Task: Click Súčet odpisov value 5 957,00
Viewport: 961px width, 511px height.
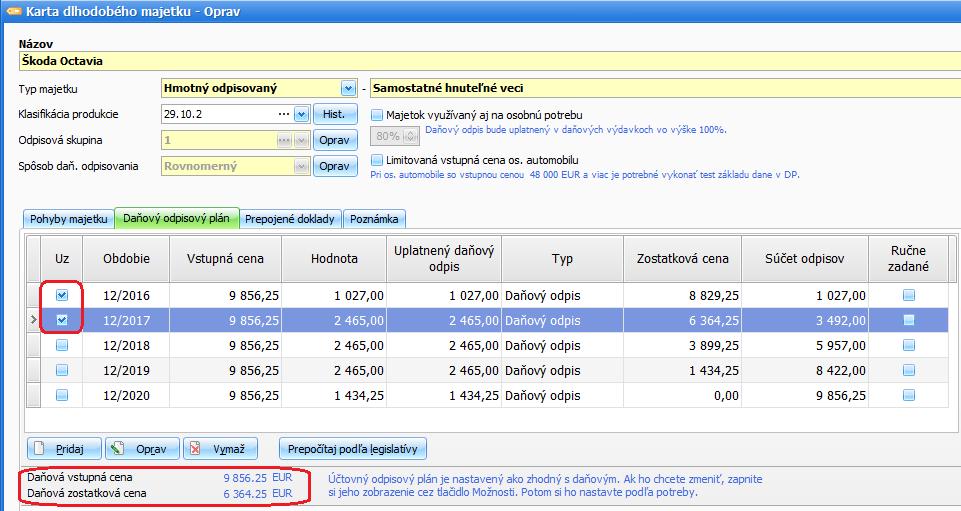Action: tap(805, 346)
